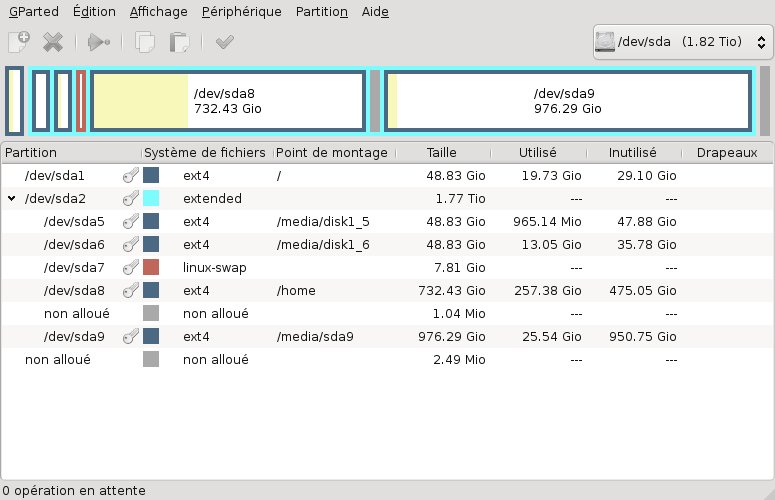Image resolution: width=775 pixels, height=500 pixels.
Task: Sort by the Inutilisé column header
Action: pos(634,153)
